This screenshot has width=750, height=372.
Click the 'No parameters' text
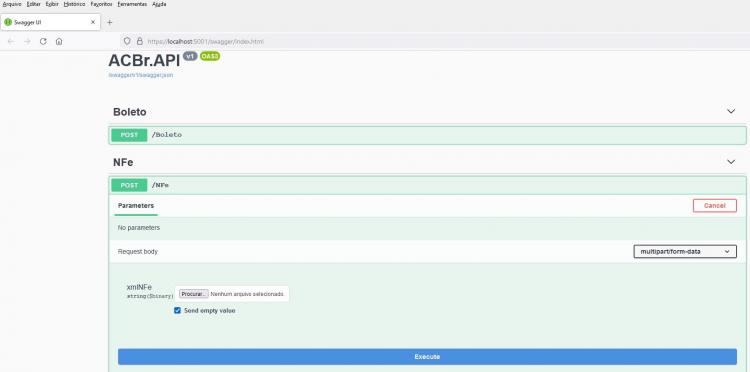coord(139,228)
